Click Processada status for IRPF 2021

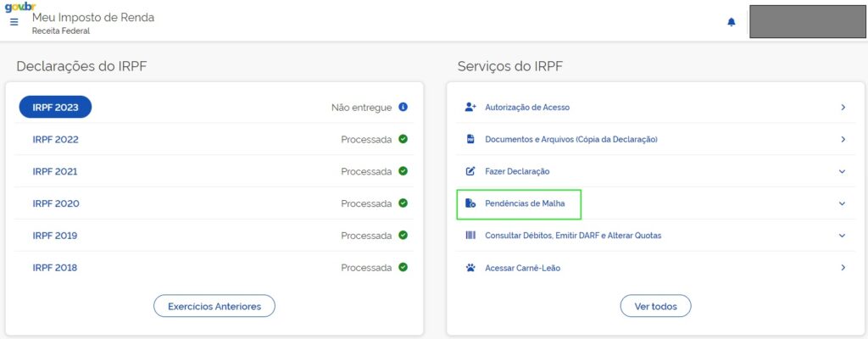[366, 172]
